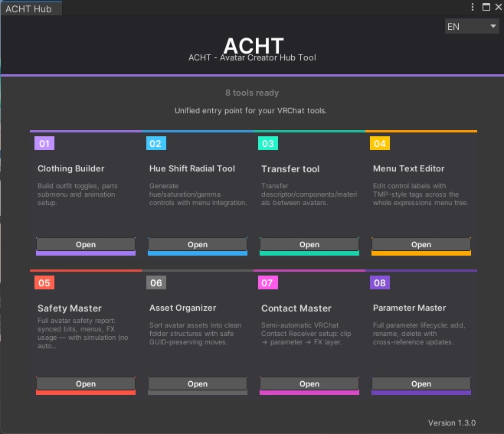
Task: Click the violet 08 number badge
Action: (380, 282)
